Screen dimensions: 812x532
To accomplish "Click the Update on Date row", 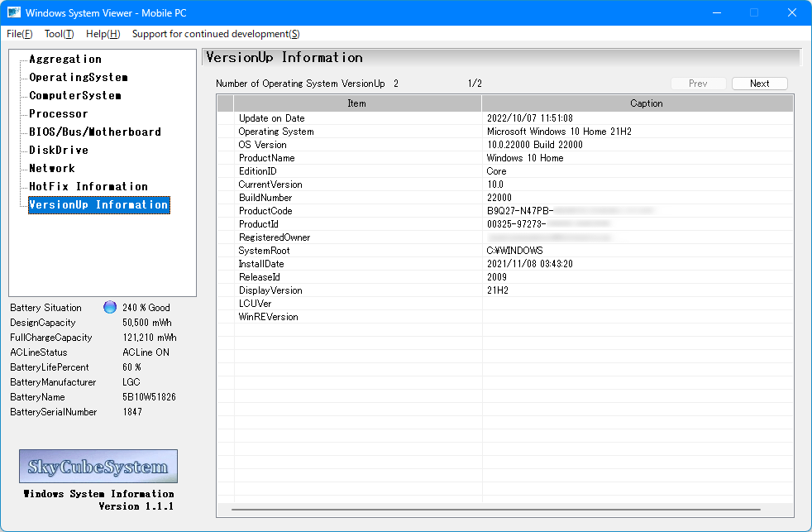I will point(505,118).
